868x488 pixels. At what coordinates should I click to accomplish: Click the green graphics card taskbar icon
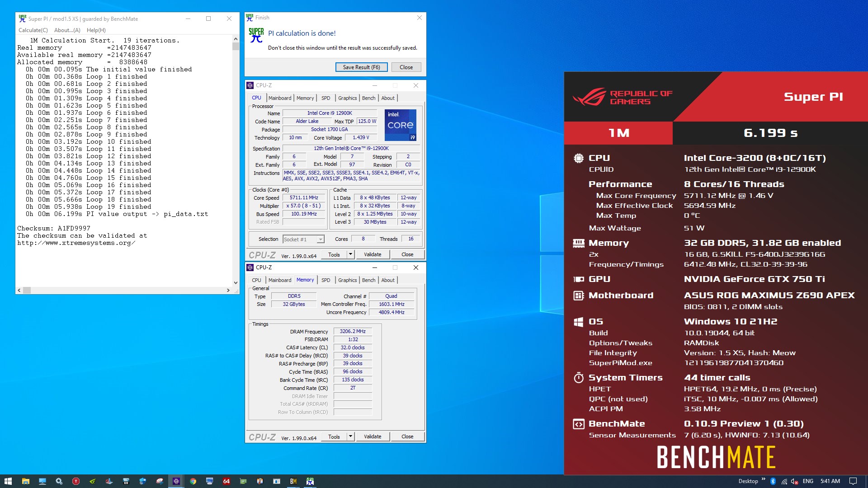[243, 481]
